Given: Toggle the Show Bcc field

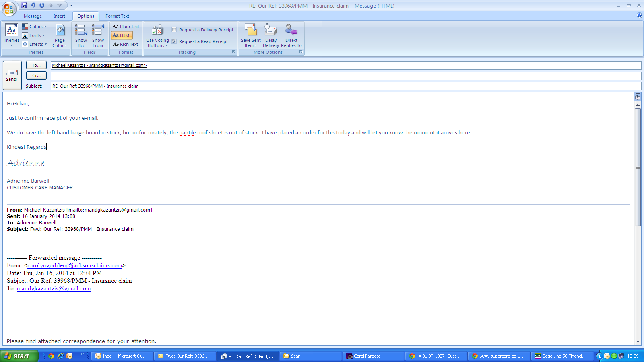Looking at the screenshot, I should pos(81,35).
